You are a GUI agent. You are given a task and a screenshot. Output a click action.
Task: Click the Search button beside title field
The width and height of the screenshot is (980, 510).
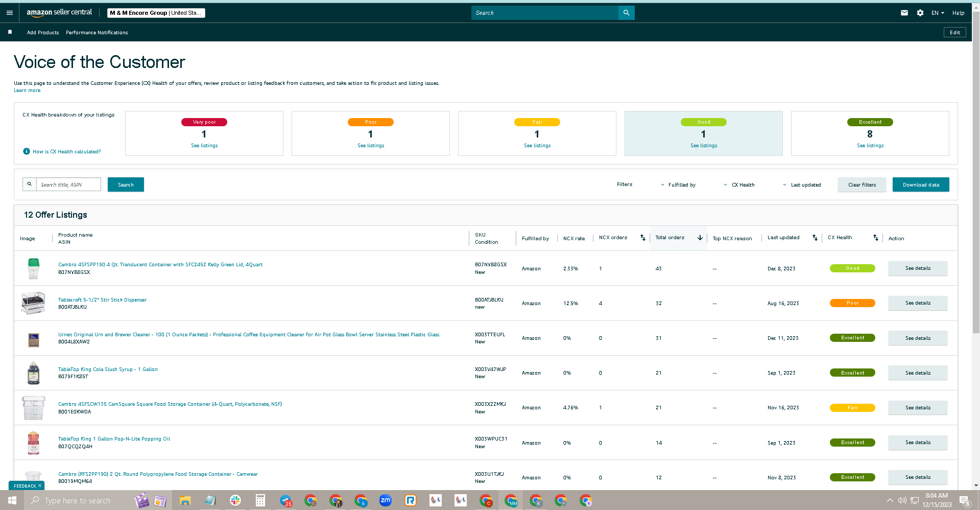click(126, 184)
